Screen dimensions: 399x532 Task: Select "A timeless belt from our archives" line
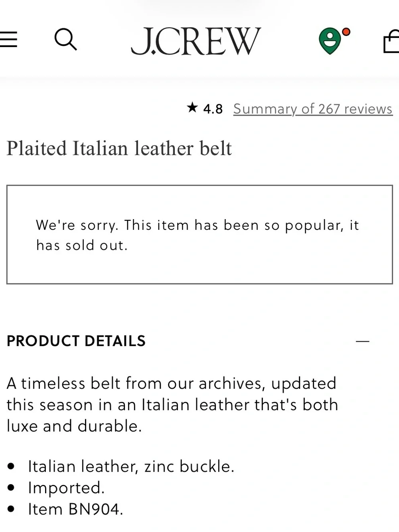[172, 384]
